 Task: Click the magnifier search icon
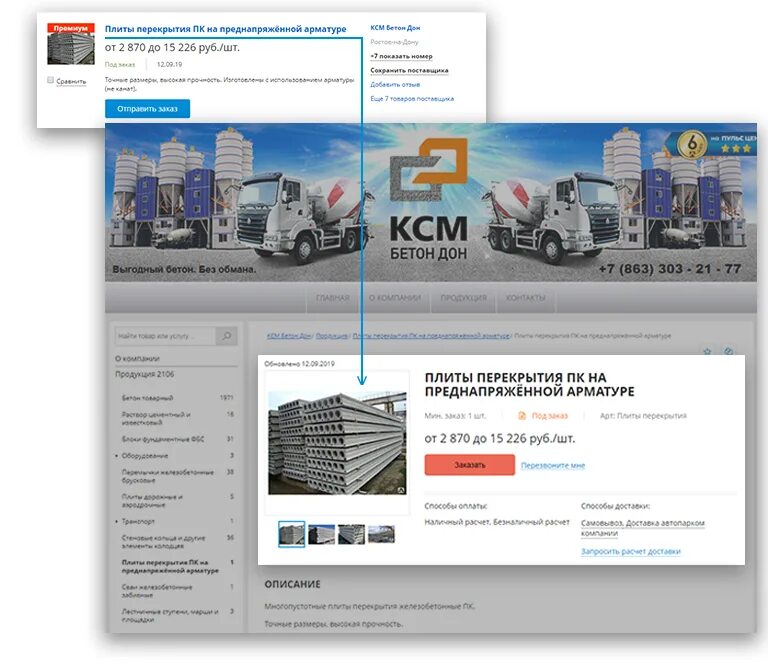coord(227,336)
